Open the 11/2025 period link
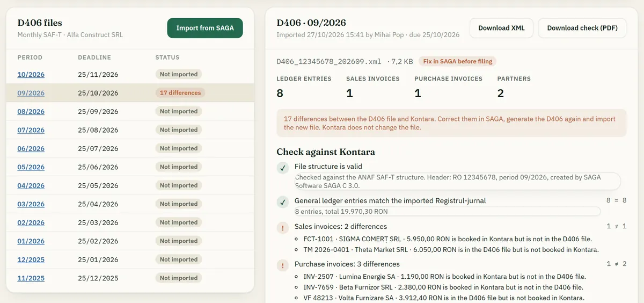Screen dimensions: 644x303 [31, 278]
